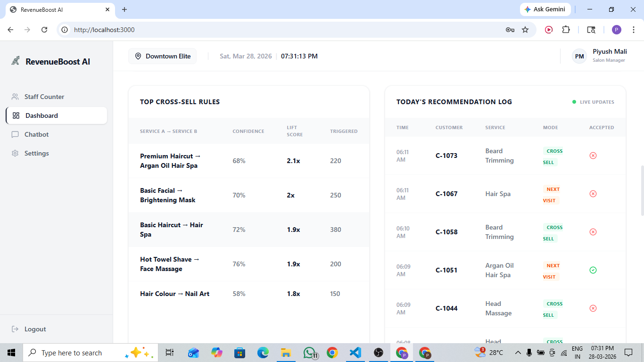Click the Logout button
The width and height of the screenshot is (644, 362).
pos(29,329)
